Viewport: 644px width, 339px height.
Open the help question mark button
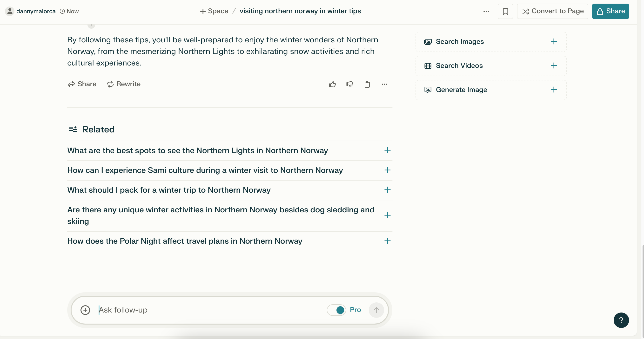[x=621, y=320]
